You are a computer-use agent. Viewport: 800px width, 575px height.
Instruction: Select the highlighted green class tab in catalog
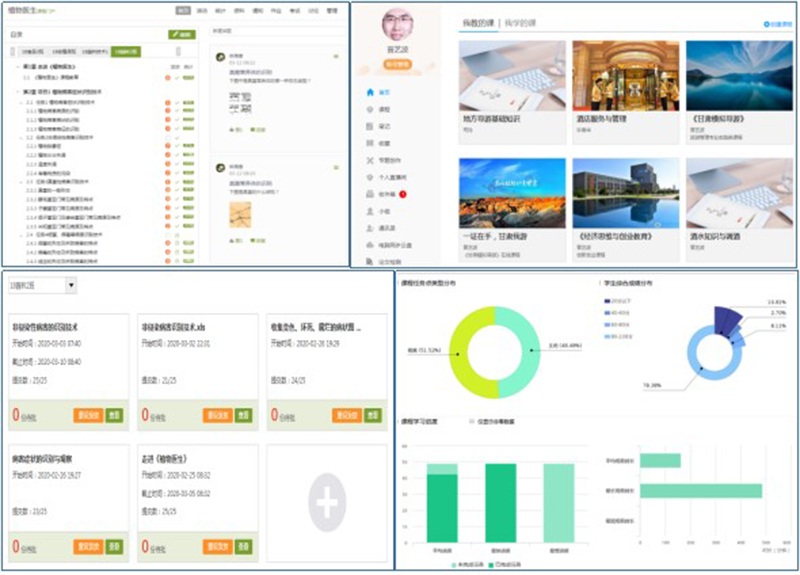[126, 50]
